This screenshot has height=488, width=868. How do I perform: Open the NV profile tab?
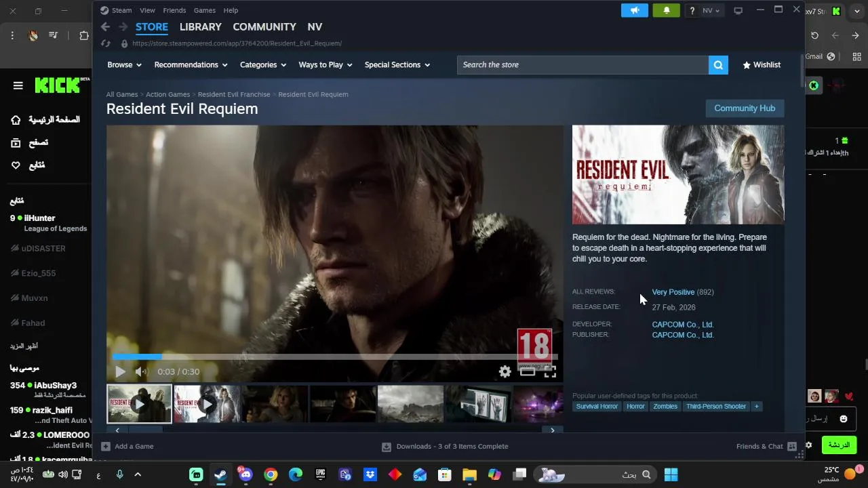click(x=315, y=27)
